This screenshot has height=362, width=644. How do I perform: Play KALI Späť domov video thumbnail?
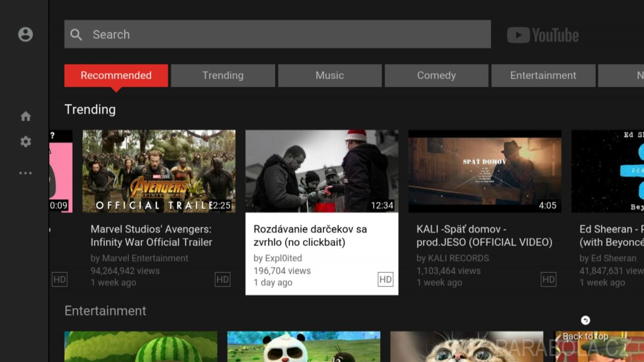485,171
